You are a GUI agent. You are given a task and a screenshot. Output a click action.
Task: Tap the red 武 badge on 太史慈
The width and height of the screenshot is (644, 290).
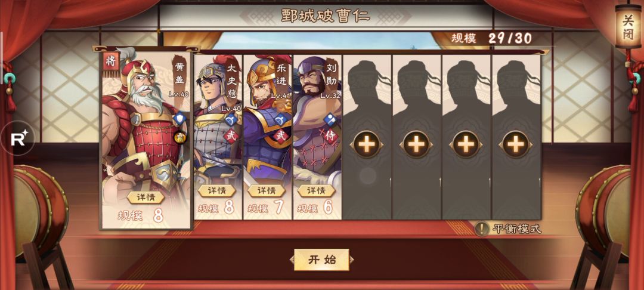coord(231,137)
